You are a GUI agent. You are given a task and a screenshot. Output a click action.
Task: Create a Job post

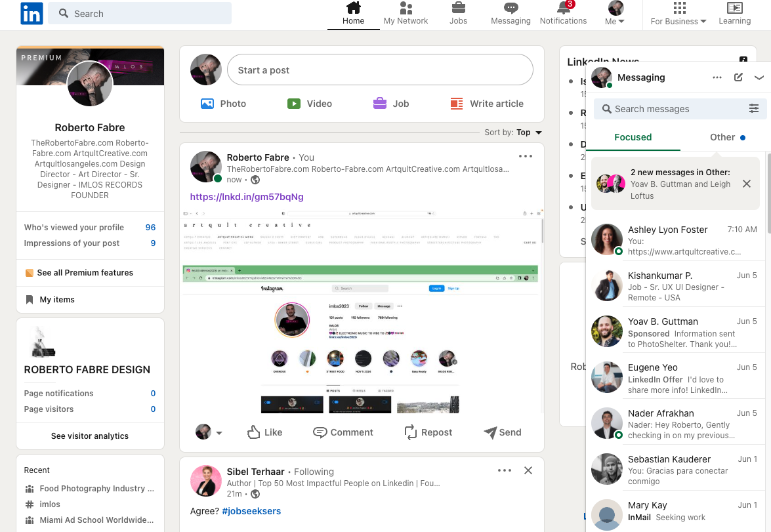point(391,104)
